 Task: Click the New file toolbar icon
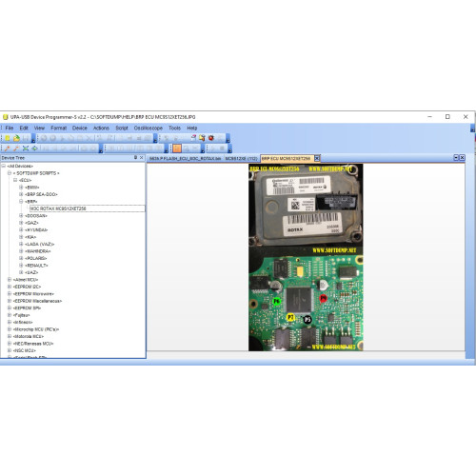[x=8, y=138]
